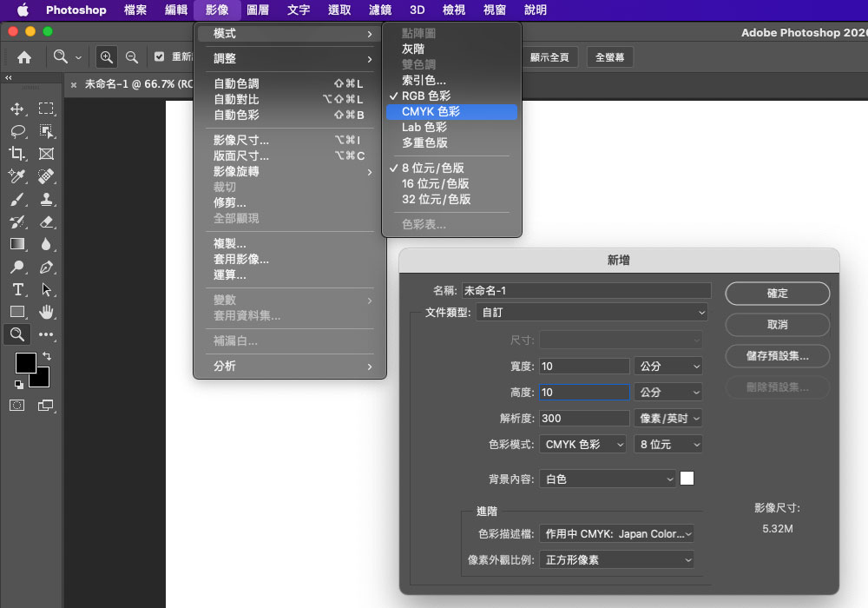Select the Clone Stamp tool
The width and height of the screenshot is (868, 608).
[x=46, y=199]
